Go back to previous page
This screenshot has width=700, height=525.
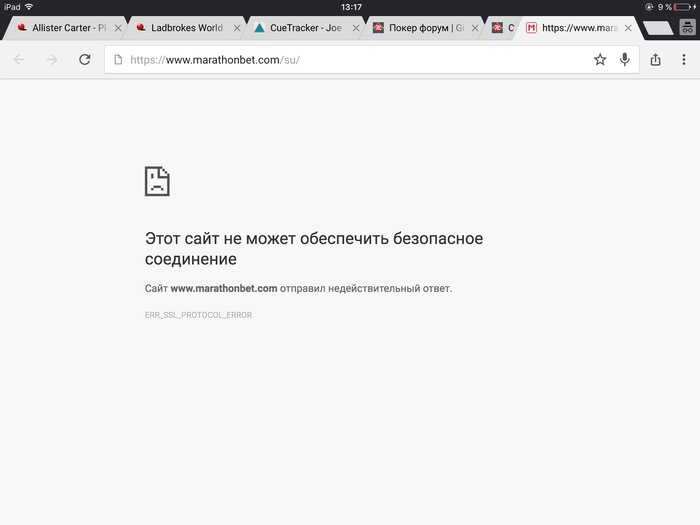(19, 59)
